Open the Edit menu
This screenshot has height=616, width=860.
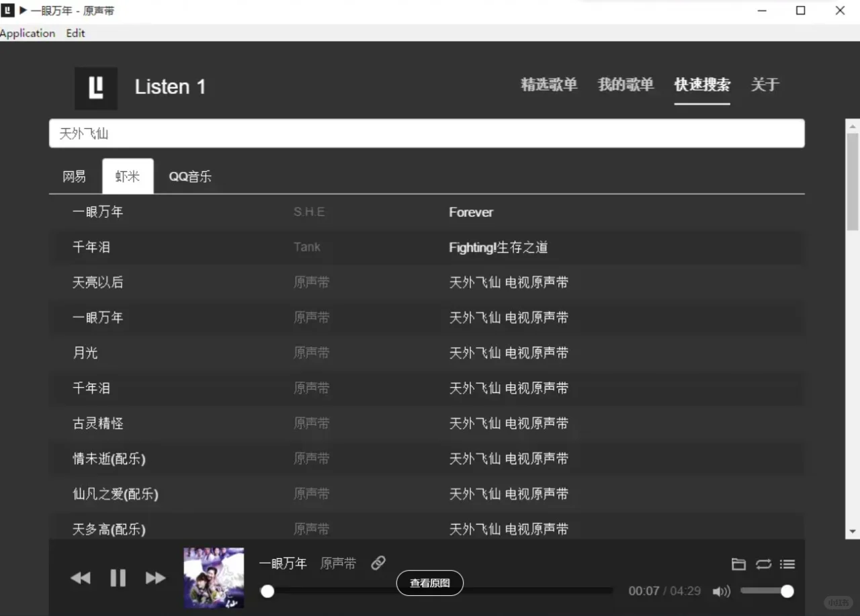pos(75,33)
